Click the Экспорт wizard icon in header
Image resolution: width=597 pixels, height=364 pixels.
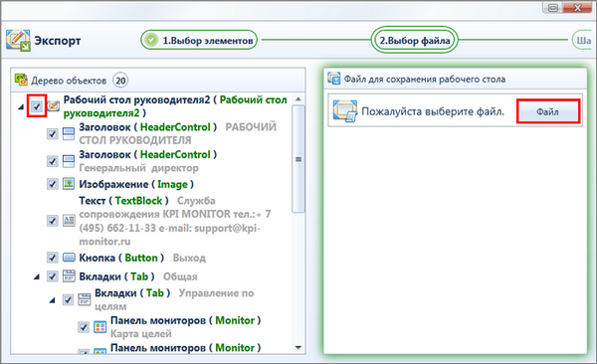[18, 41]
